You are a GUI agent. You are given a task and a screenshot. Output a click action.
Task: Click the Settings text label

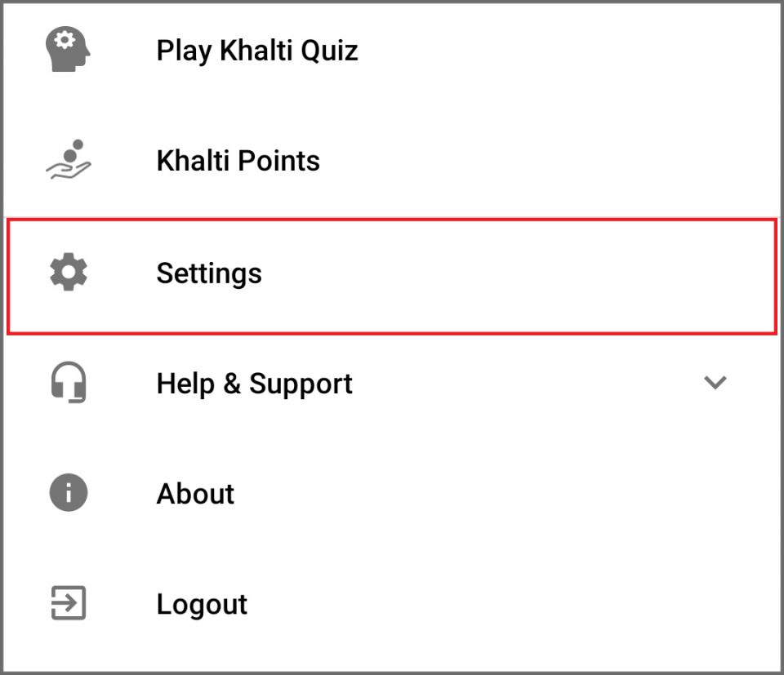[209, 273]
